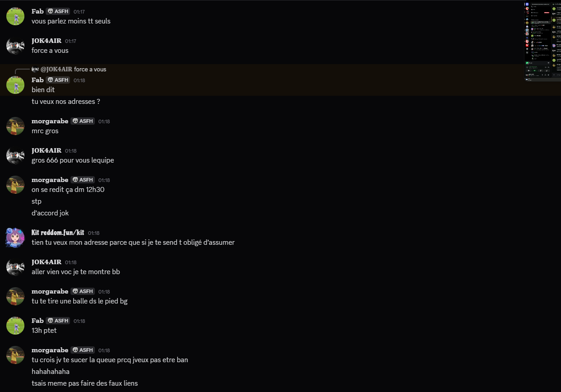Click the tiny avatar in the reply preview line
The image size is (561, 392).
click(x=35, y=69)
